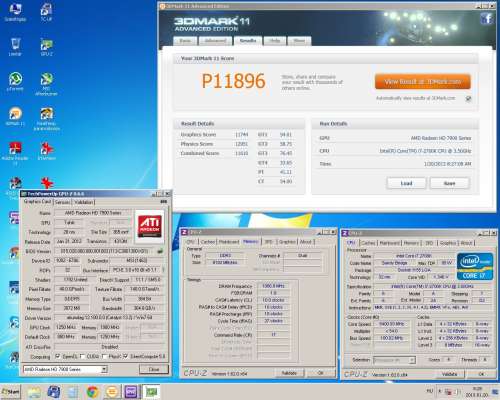This screenshot has height=400, width=500.
Task: Click Validate in CPU-Z processor window
Action: pos(449,374)
